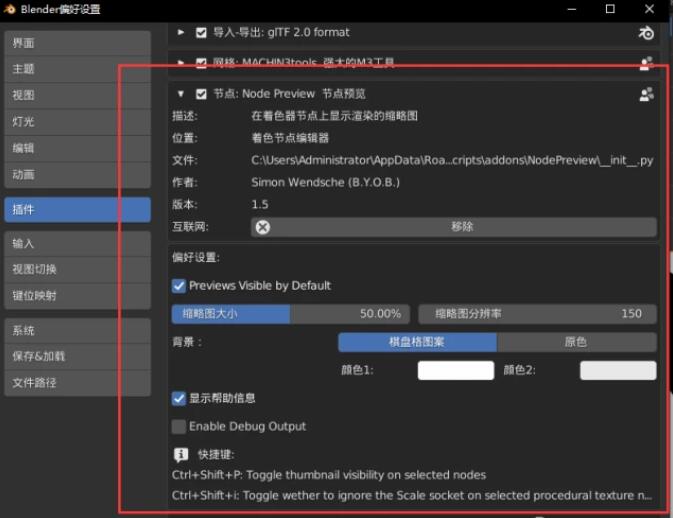Minimize the Blender preferences window
Screen dimensions: 673x518
572,9
